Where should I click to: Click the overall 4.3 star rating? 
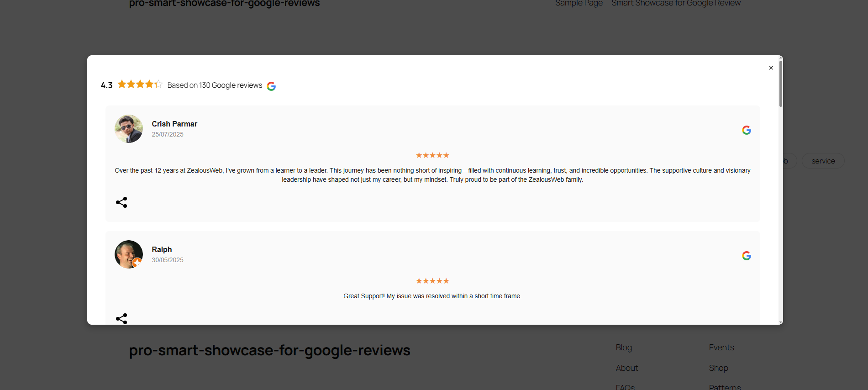[140, 84]
